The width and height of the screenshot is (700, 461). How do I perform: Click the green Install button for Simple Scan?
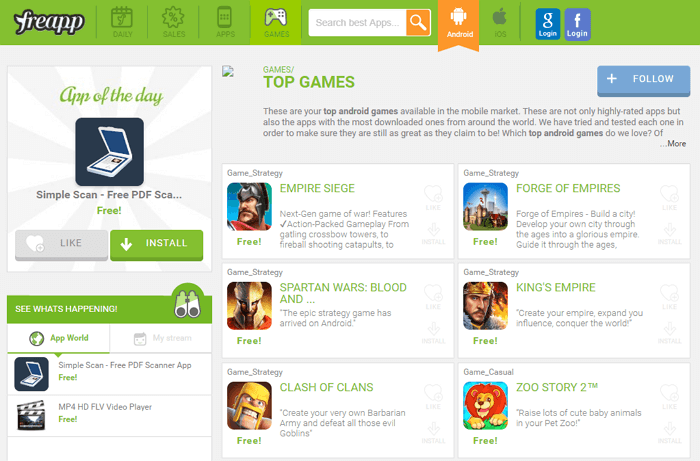[157, 244]
